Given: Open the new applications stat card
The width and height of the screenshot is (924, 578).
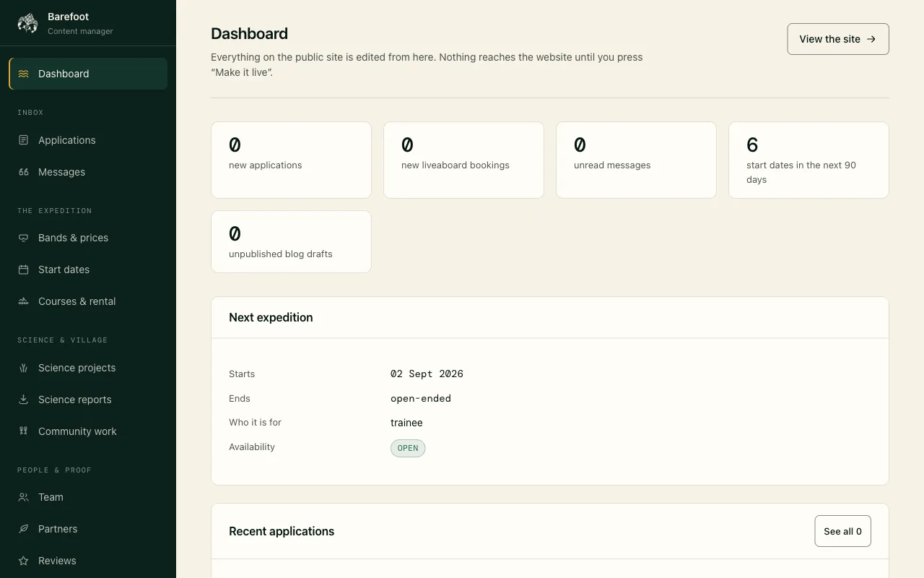Looking at the screenshot, I should pos(291,160).
